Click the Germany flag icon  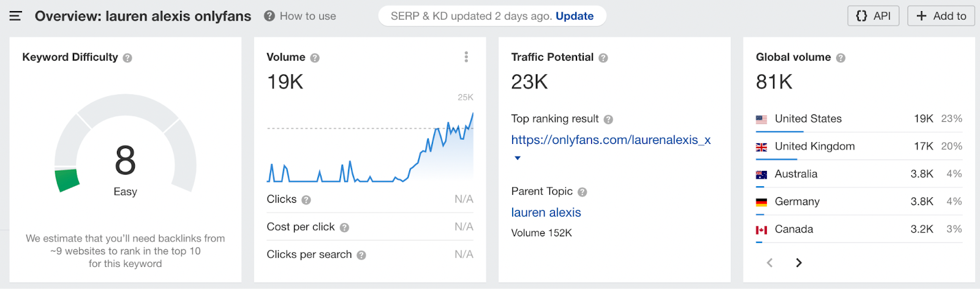[x=761, y=202]
